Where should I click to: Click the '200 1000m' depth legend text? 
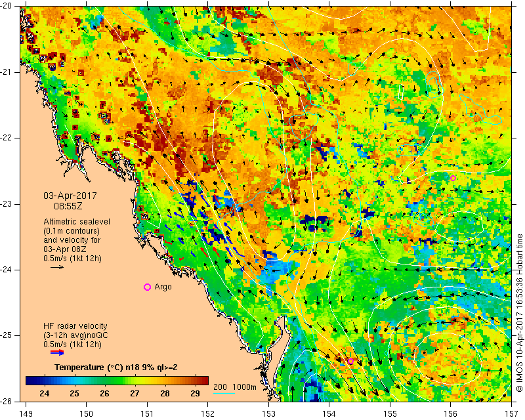[x=235, y=387]
